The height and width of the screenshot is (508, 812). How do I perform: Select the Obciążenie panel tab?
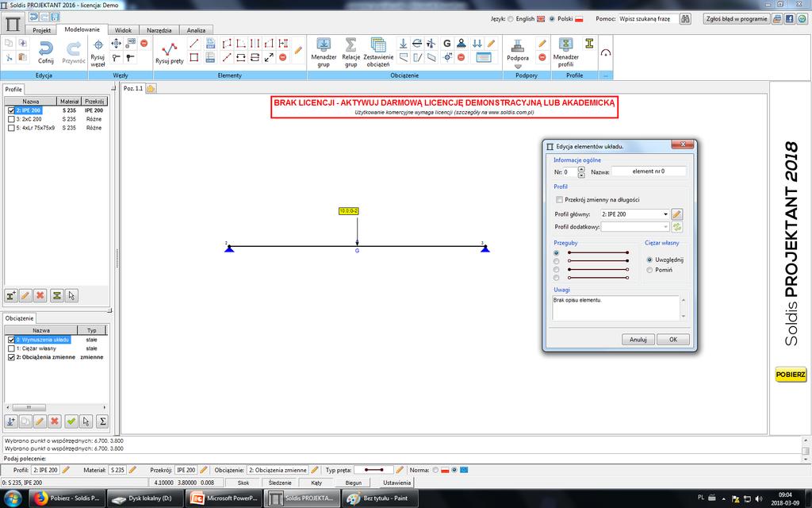19,318
